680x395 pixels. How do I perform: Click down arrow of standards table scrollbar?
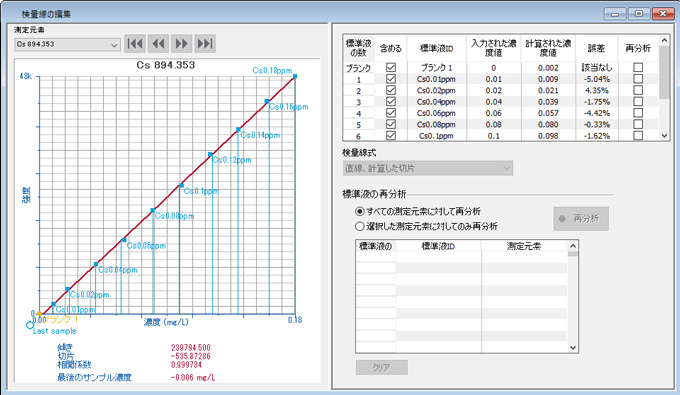coord(664,136)
